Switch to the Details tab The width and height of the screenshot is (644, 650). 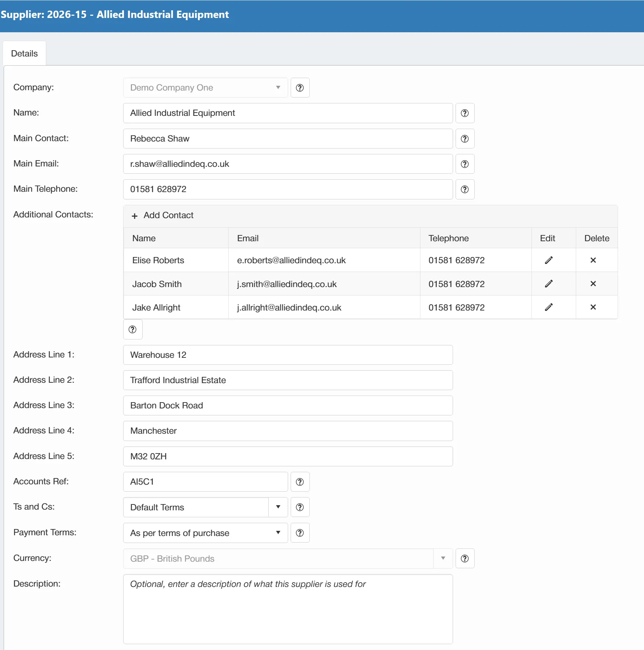coord(24,54)
